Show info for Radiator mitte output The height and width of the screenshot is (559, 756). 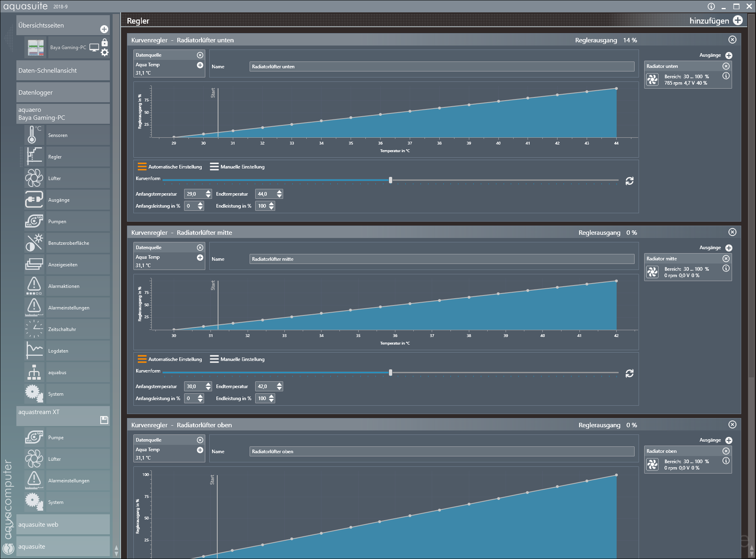tap(726, 268)
